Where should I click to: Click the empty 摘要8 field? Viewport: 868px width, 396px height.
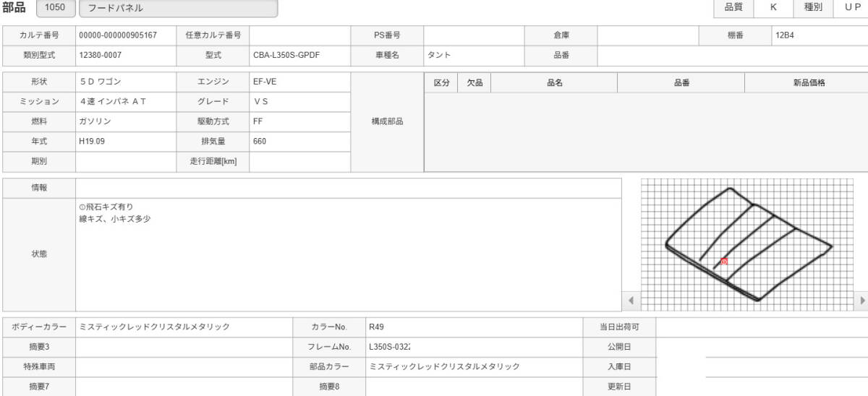[x=474, y=387]
